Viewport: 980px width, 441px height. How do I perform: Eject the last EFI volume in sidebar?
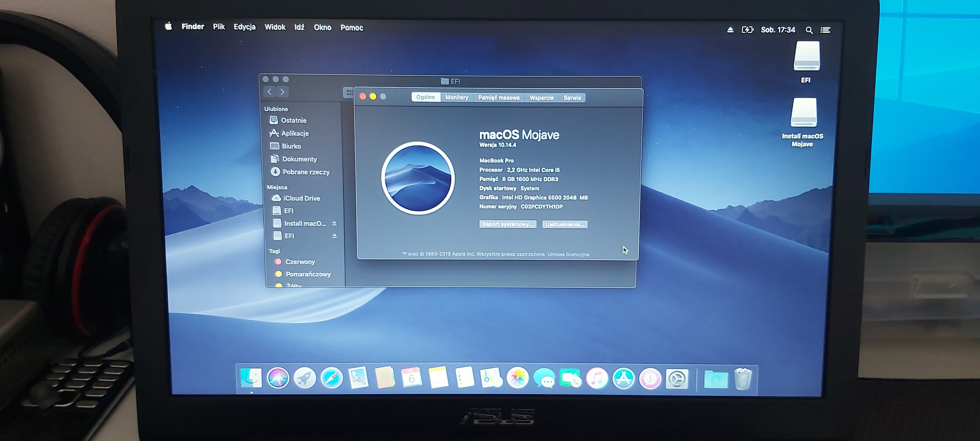(x=335, y=236)
